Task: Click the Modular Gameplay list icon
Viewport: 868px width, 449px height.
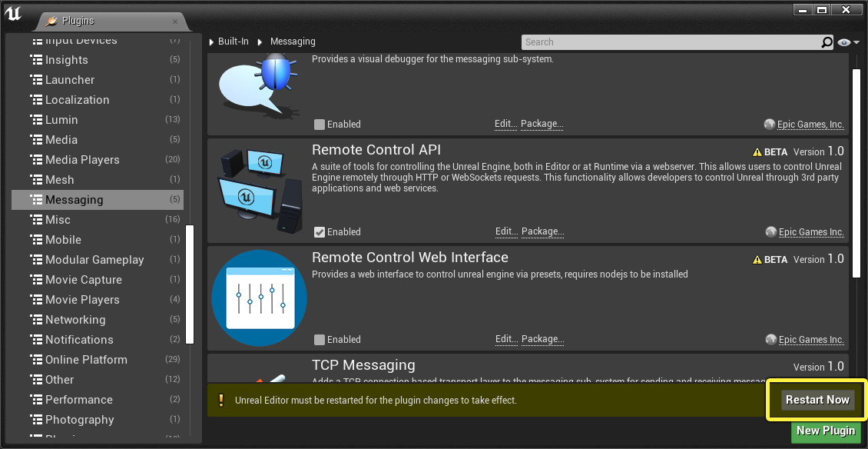Action: pyautogui.click(x=37, y=259)
